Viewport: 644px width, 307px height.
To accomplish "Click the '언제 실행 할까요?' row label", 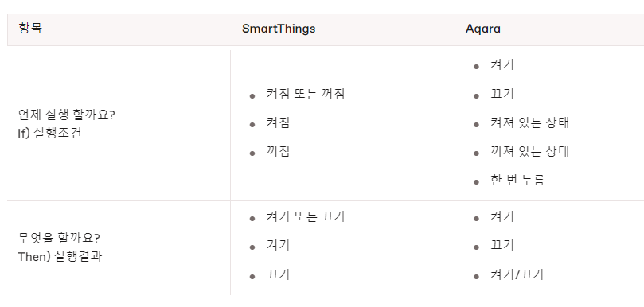I will pos(67,115).
